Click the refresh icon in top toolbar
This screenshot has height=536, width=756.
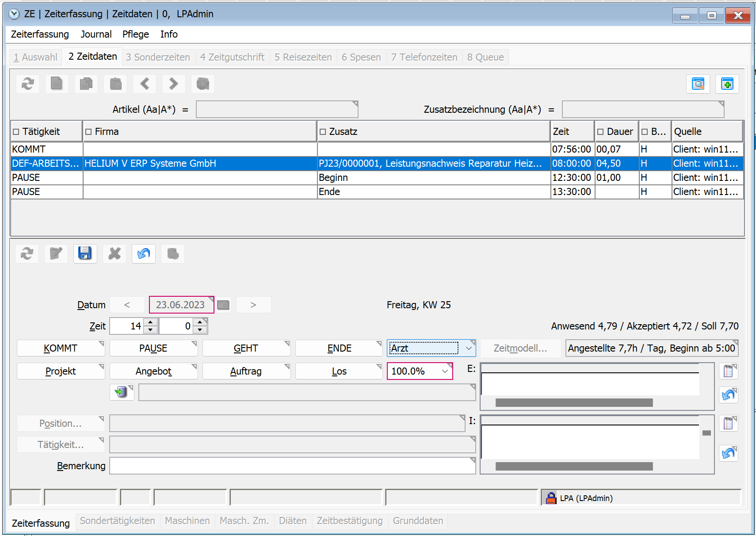coord(27,84)
